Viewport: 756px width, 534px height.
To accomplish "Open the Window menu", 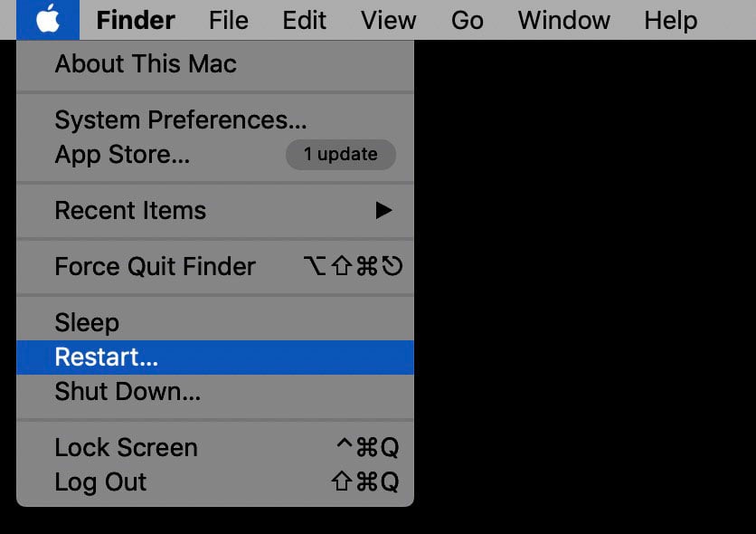I will [x=563, y=20].
